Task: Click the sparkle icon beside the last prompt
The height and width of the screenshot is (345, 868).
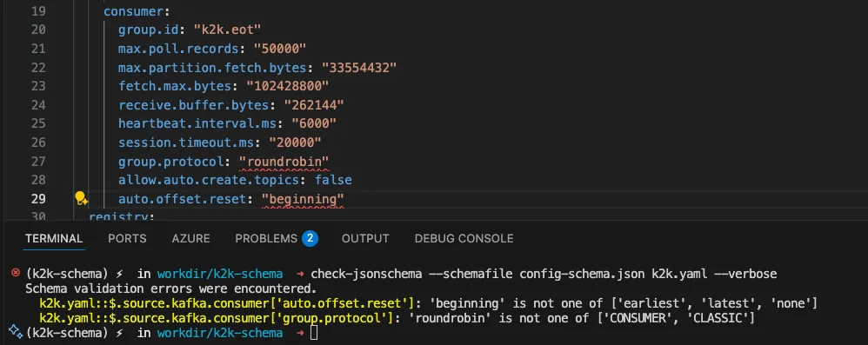Action: [x=16, y=332]
